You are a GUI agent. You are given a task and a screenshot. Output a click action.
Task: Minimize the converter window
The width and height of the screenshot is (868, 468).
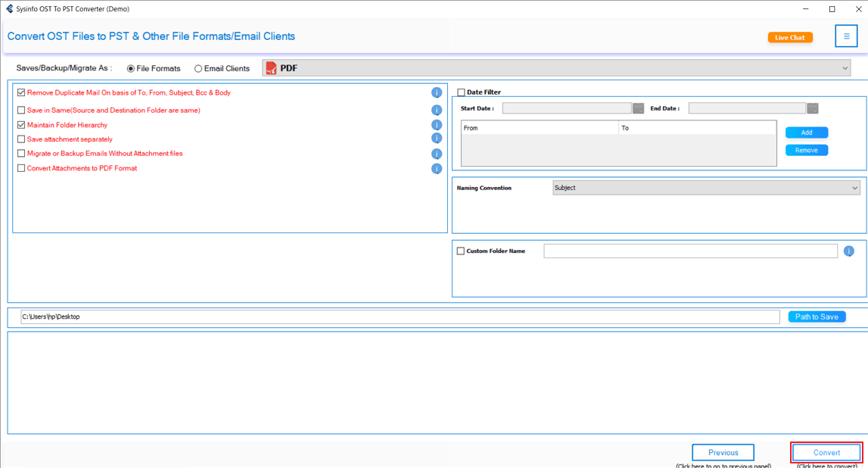pyautogui.click(x=806, y=9)
